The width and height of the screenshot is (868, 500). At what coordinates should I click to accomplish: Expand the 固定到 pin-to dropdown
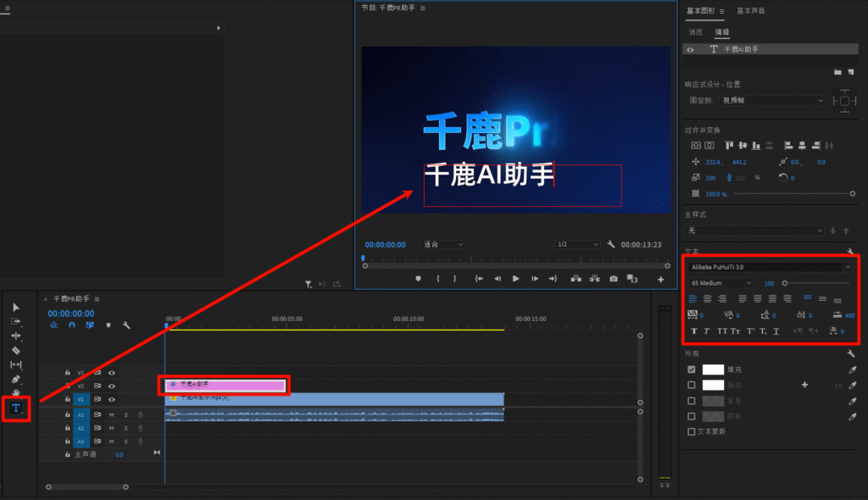(772, 100)
